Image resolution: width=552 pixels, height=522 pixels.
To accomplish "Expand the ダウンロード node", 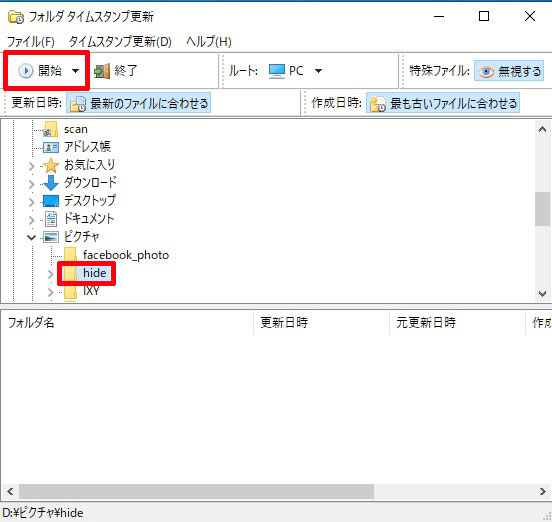I will tap(32, 184).
